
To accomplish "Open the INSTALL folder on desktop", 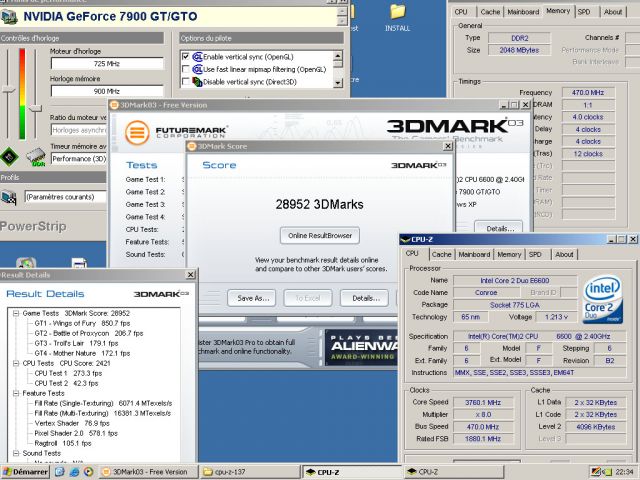I will pos(397,18).
